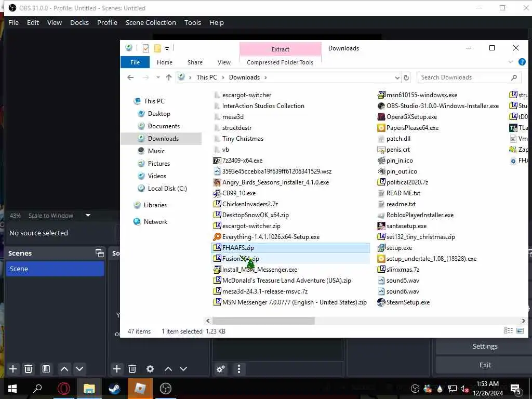532x399 pixels.
Task: Remove selected source with trash icon
Action: [x=132, y=369]
